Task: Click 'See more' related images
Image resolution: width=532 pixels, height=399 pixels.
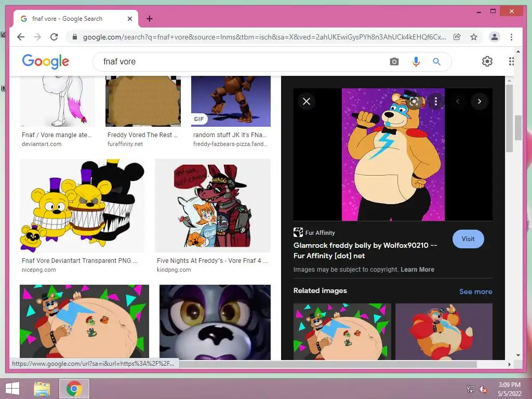Action: (476, 291)
